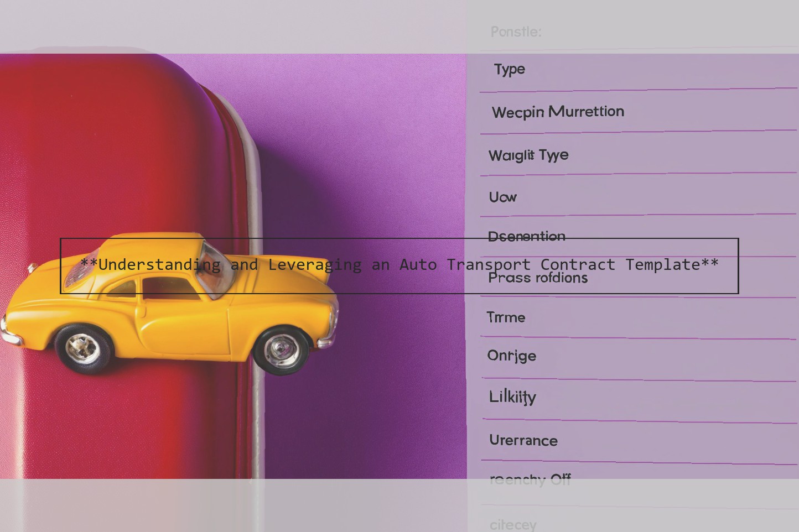The width and height of the screenshot is (799, 532).
Task: Select the faded 'citecey' row label
Action: coord(513,524)
